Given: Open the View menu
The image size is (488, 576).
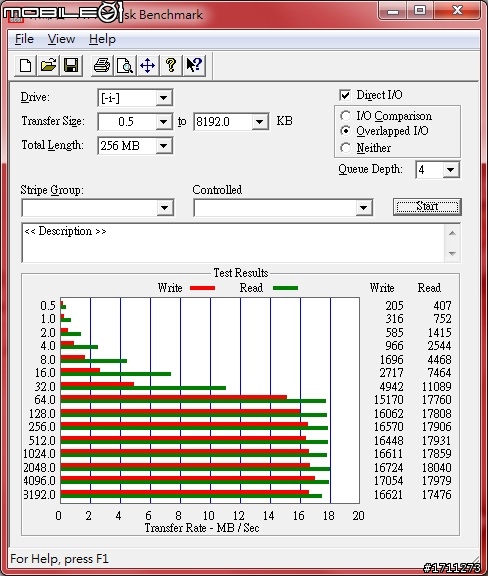Looking at the screenshot, I should [61, 39].
